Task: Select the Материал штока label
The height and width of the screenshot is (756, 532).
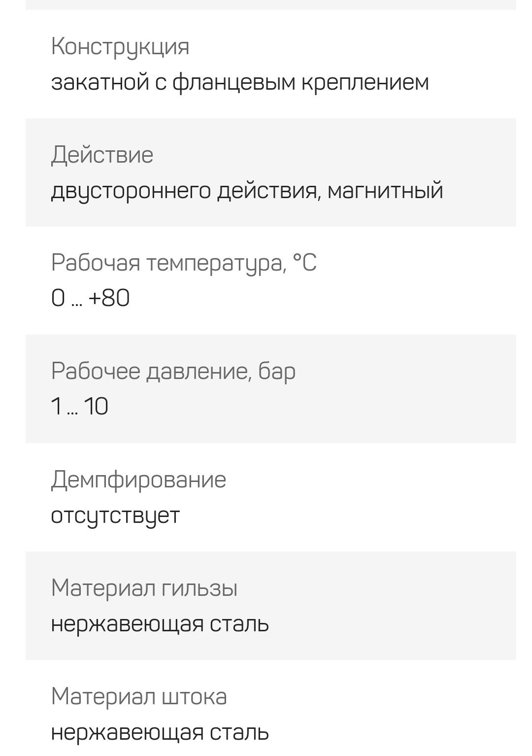Action: point(138,696)
